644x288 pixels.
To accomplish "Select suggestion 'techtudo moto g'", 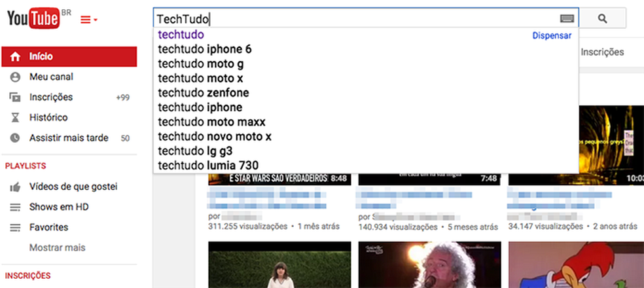I will click(201, 64).
